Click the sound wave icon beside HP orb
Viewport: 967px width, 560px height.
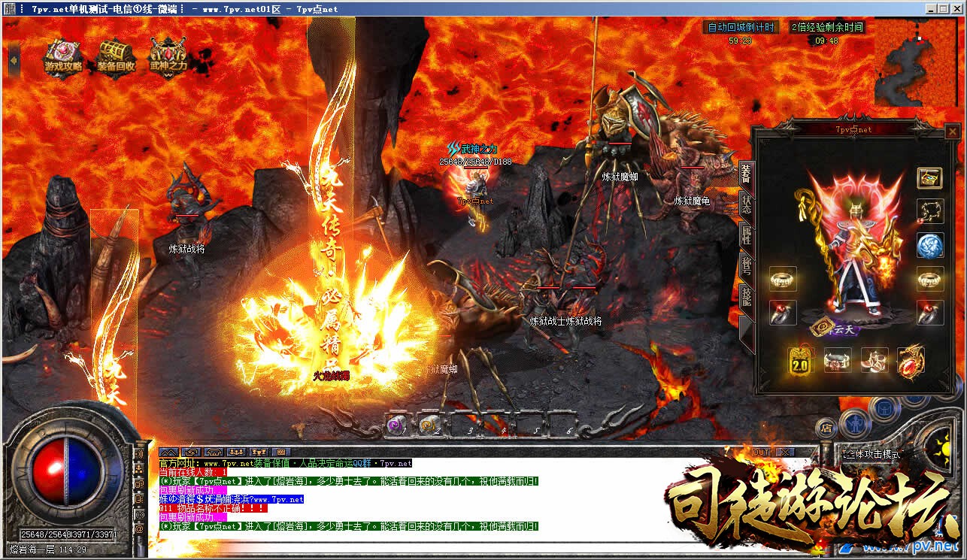[x=139, y=455]
